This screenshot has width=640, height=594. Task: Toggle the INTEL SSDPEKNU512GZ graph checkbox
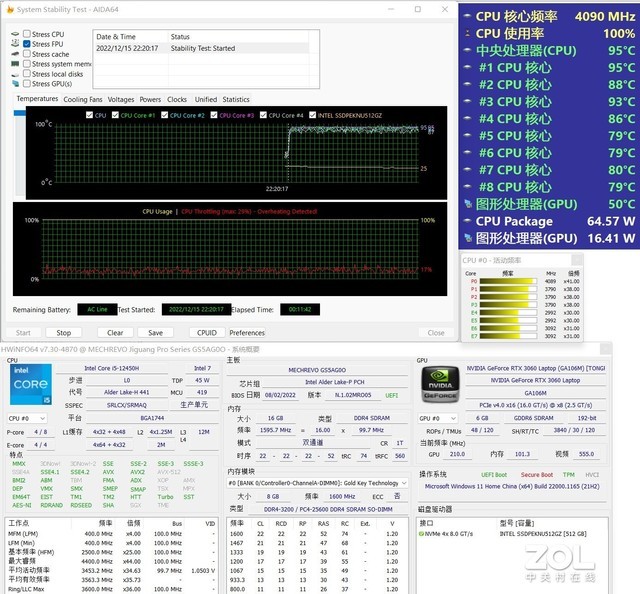pyautogui.click(x=313, y=115)
